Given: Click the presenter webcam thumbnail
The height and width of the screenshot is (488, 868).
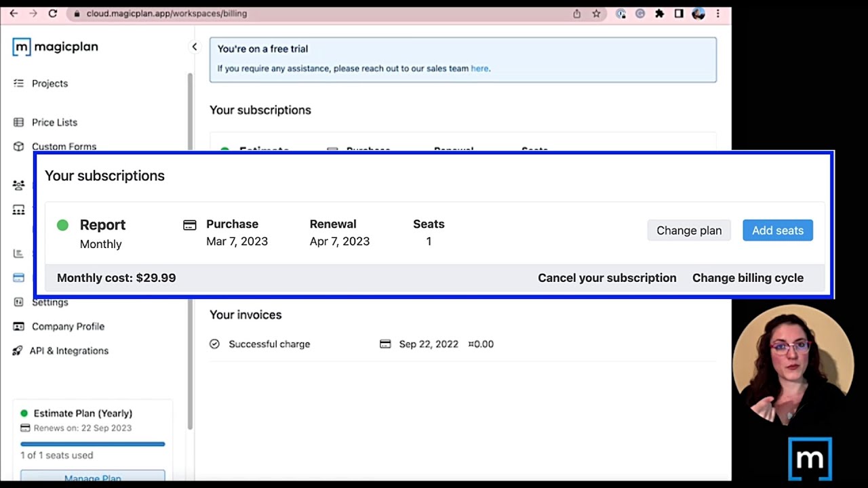Looking at the screenshot, I should tap(793, 364).
